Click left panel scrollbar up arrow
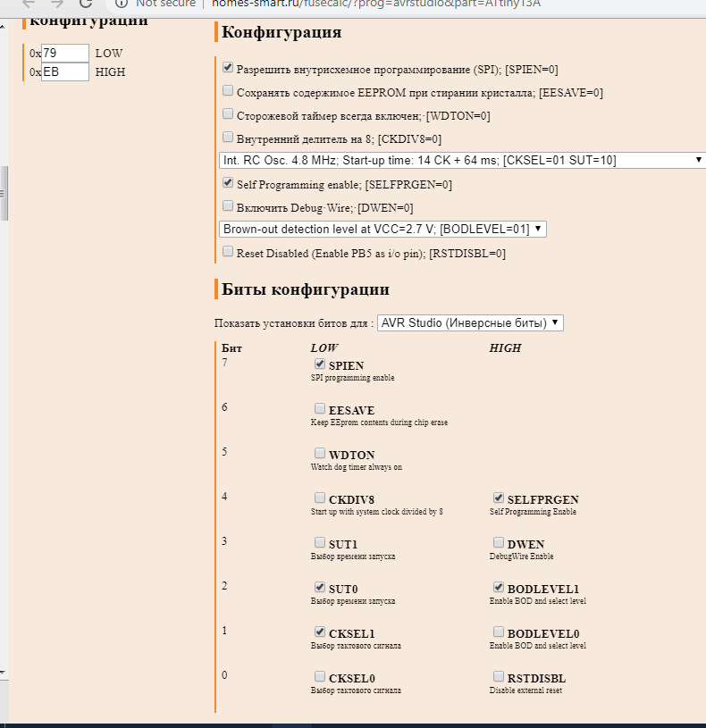This screenshot has height=728, width=706. click(3, 27)
